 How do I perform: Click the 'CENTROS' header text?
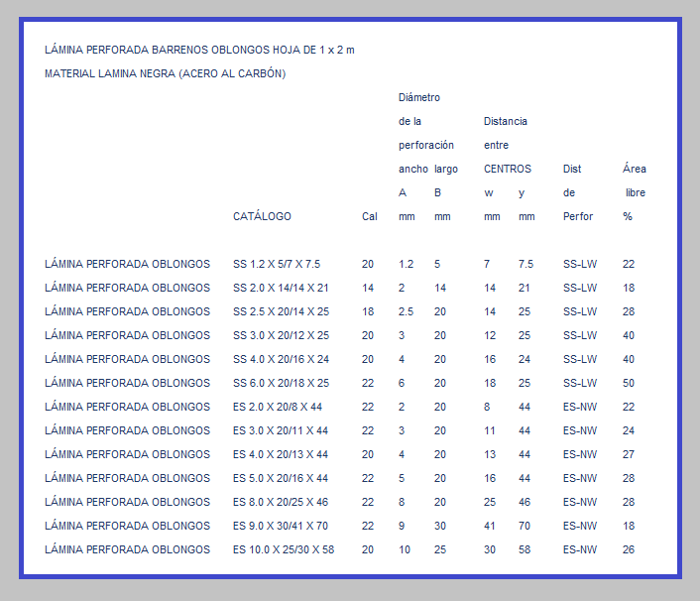(508, 169)
